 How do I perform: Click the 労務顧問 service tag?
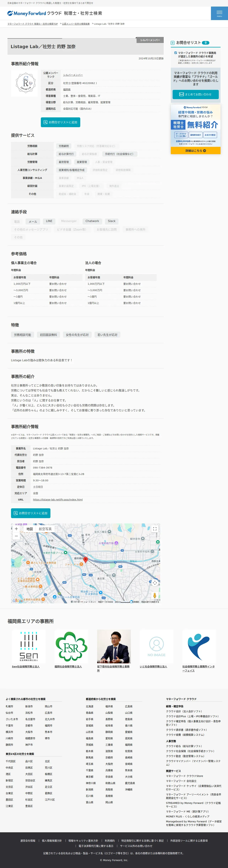(x=64, y=146)
